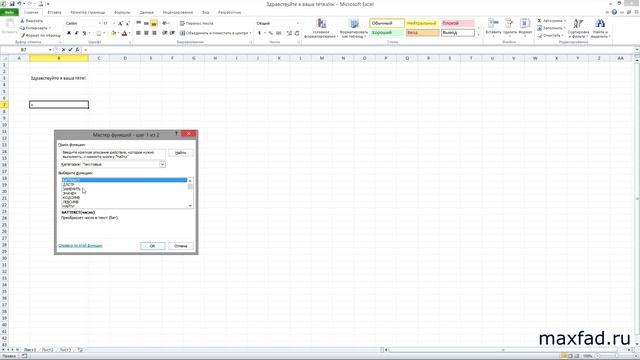Screen dimensions: 640x360
Task: Click the fill color bucket icon
Action: [113, 33]
